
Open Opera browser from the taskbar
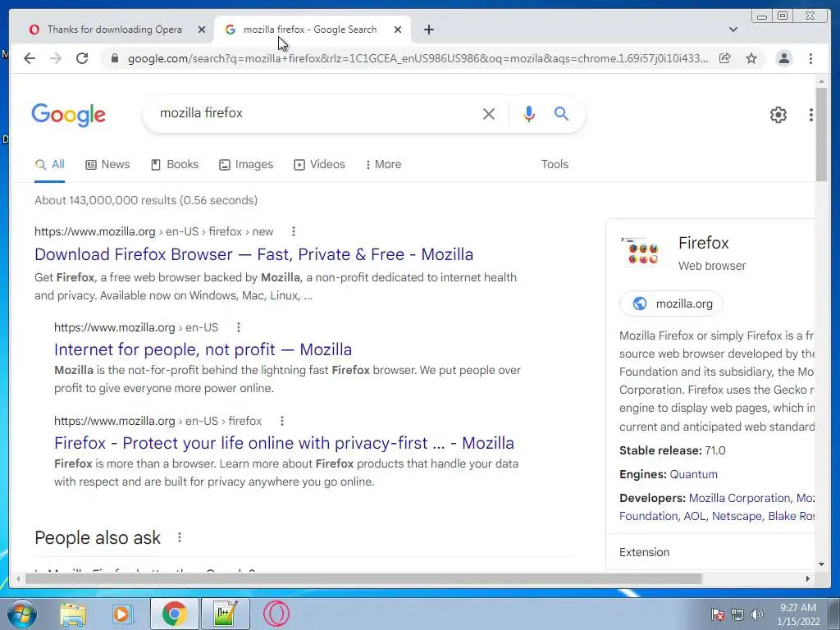click(x=276, y=614)
